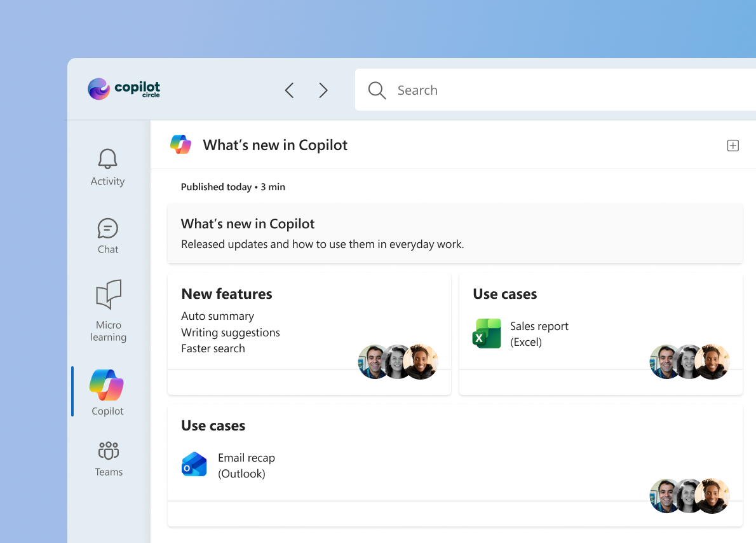Viewport: 756px width, 543px height.
Task: Go forward with the right arrow
Action: 323,90
